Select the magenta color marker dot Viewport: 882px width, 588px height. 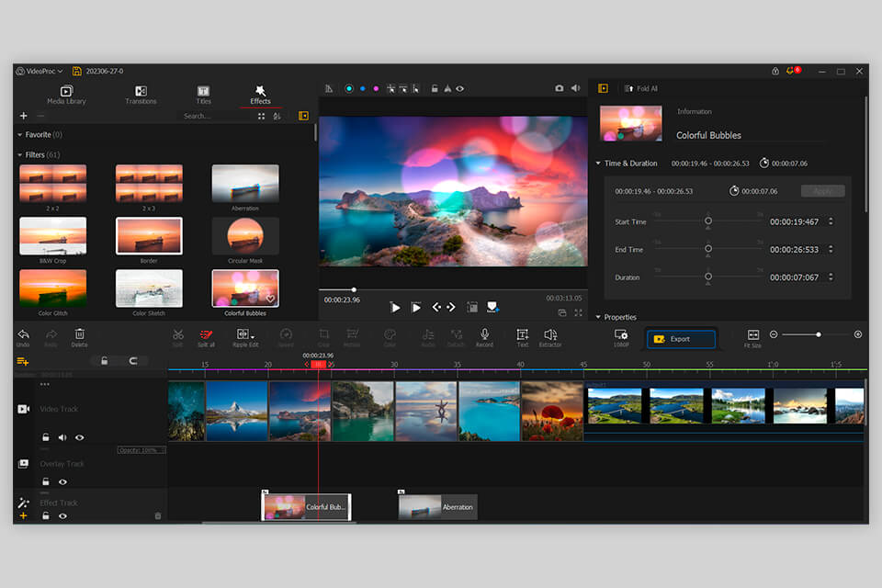point(376,88)
